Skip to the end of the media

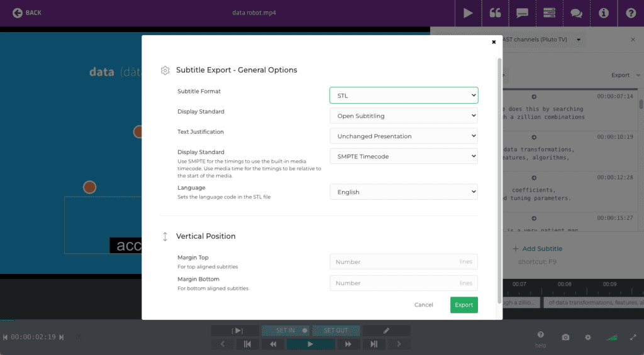coord(374,344)
